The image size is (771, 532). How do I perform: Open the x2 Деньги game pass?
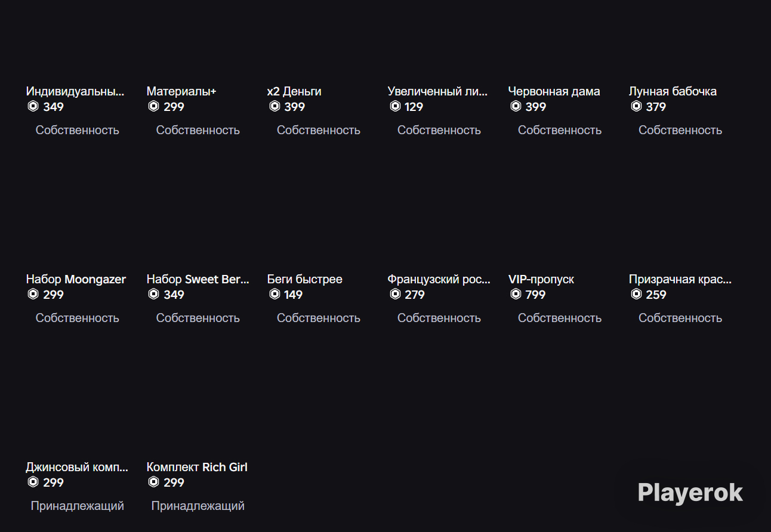tap(294, 91)
